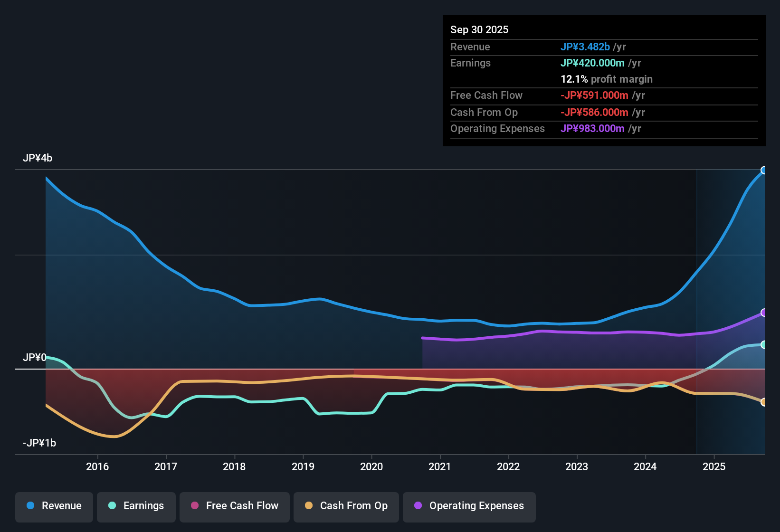Expand the Sep 30 2025 data tooltip
The height and width of the screenshot is (532, 780).
pyautogui.click(x=603, y=81)
